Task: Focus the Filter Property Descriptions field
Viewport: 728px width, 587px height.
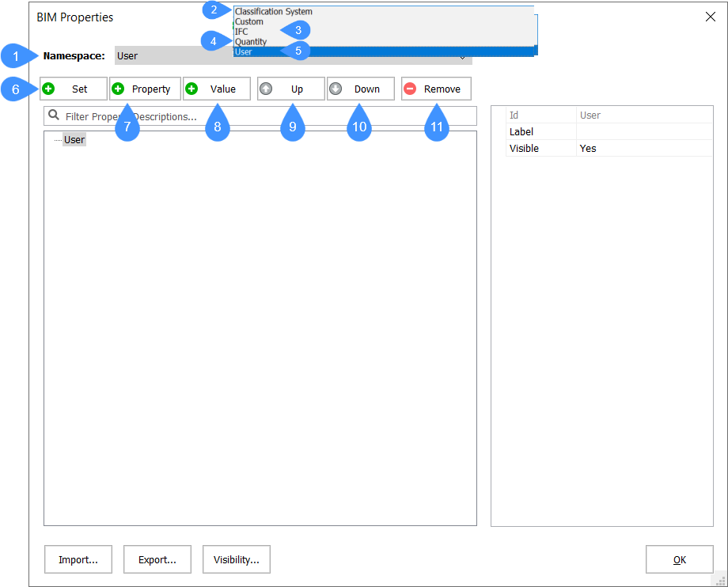Action: 261,116
